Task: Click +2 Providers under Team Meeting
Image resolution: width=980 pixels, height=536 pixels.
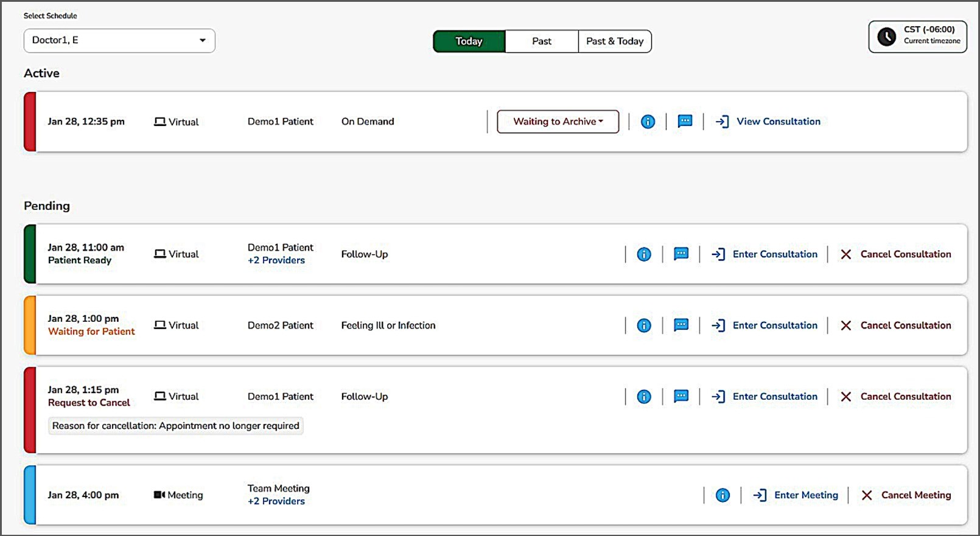Action: click(276, 501)
